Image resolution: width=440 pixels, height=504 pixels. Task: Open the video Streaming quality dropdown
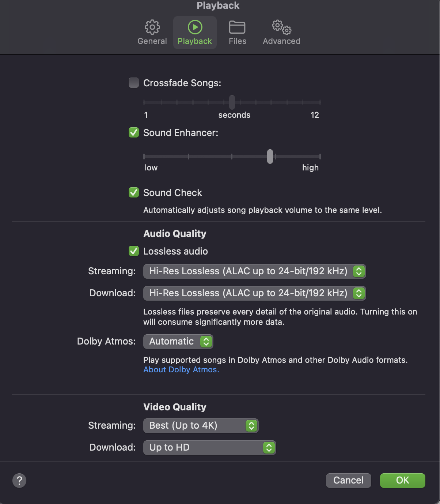pos(201,425)
